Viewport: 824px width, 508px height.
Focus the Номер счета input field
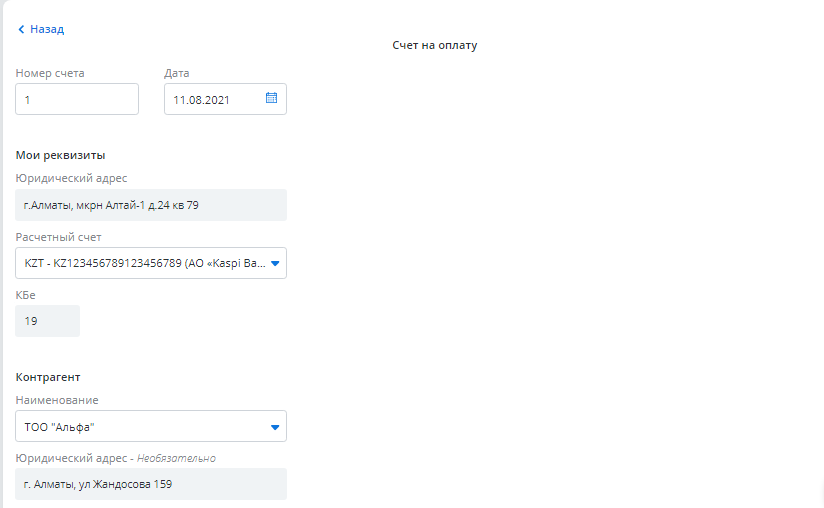pyautogui.click(x=77, y=99)
